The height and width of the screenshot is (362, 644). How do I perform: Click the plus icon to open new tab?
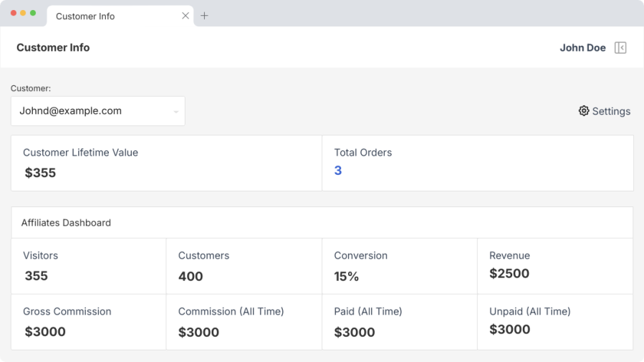[204, 16]
